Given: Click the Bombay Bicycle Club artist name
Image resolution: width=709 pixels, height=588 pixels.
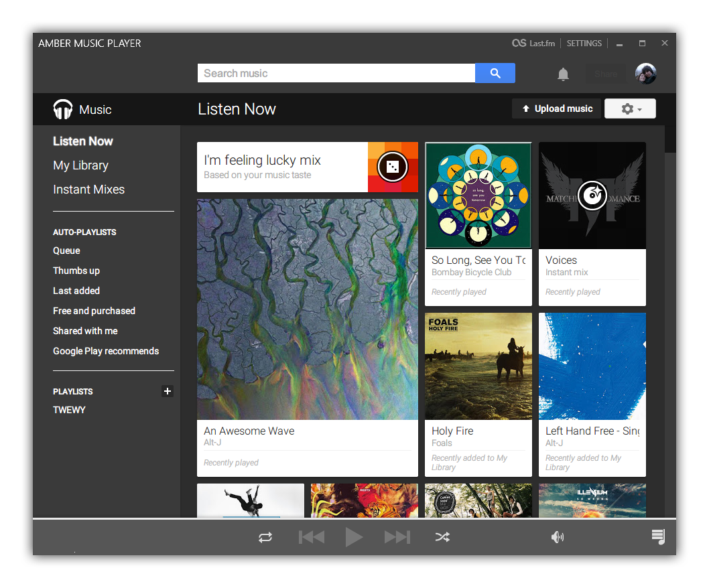Looking at the screenshot, I should point(471,273).
